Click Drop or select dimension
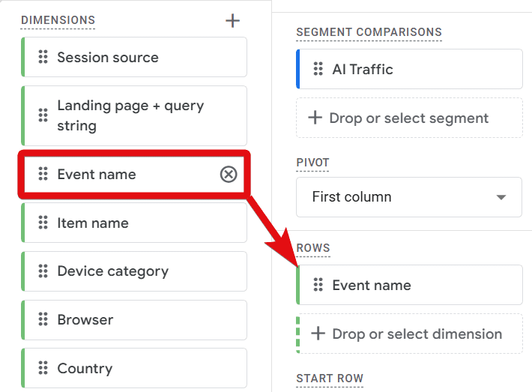 409,334
